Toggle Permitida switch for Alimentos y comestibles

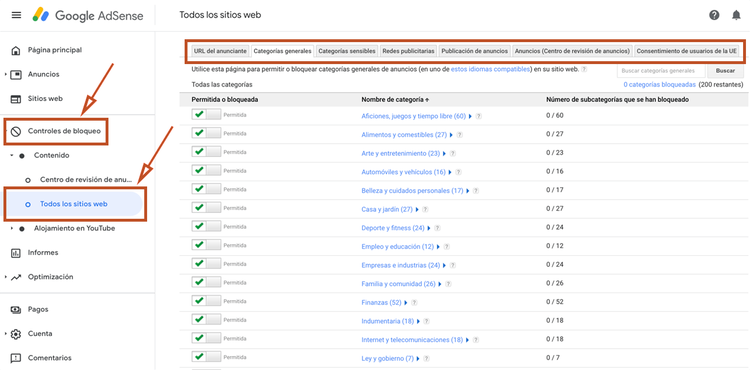pos(206,133)
